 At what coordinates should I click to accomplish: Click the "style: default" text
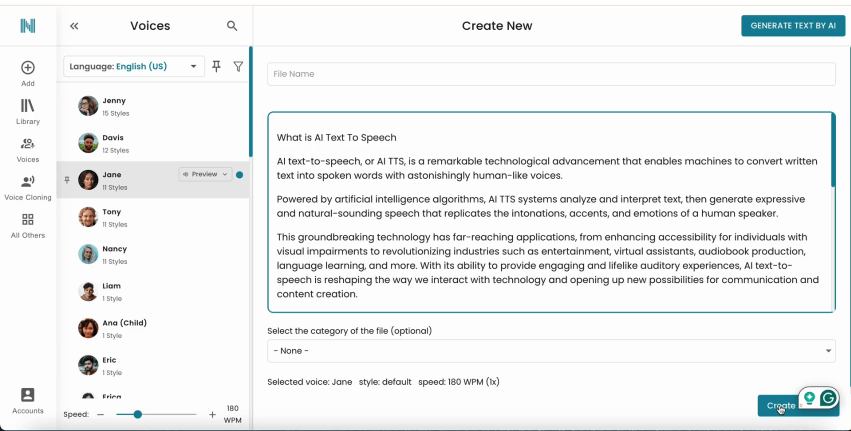(x=385, y=382)
